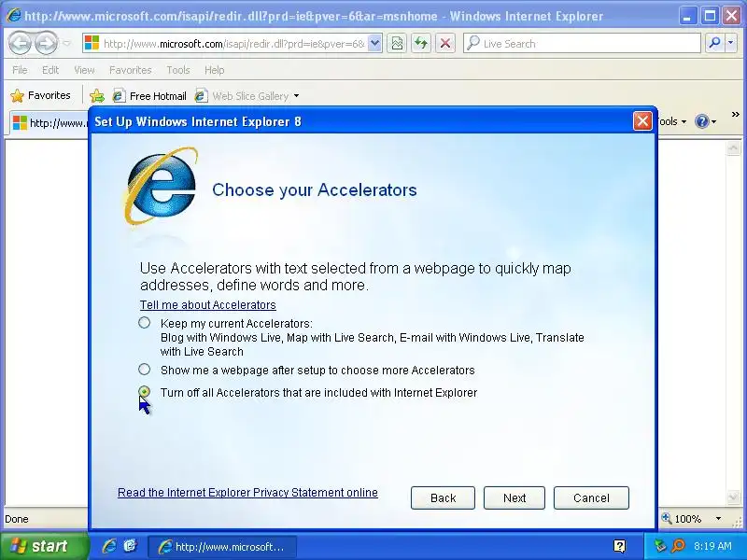Screen dimensions: 747x560
Task: Stop loading with the red X icon
Action: pos(445,43)
